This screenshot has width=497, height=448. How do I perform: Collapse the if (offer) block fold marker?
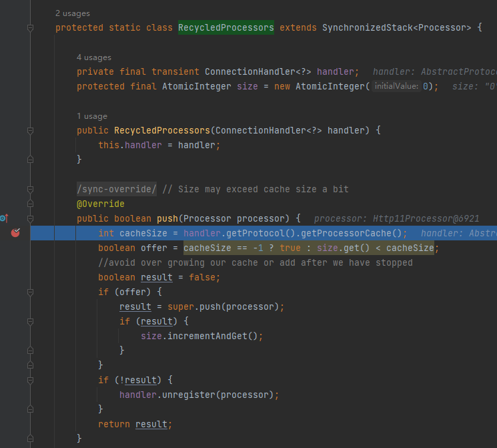point(30,292)
